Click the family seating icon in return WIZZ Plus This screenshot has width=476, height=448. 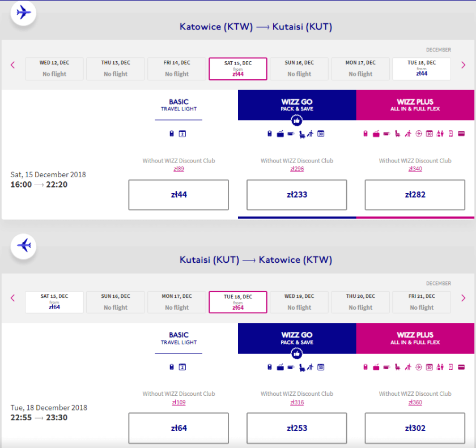pos(440,367)
